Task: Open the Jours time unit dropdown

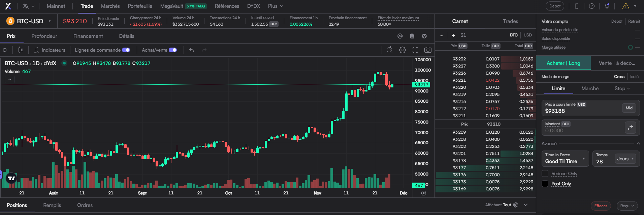Action: 625,159
